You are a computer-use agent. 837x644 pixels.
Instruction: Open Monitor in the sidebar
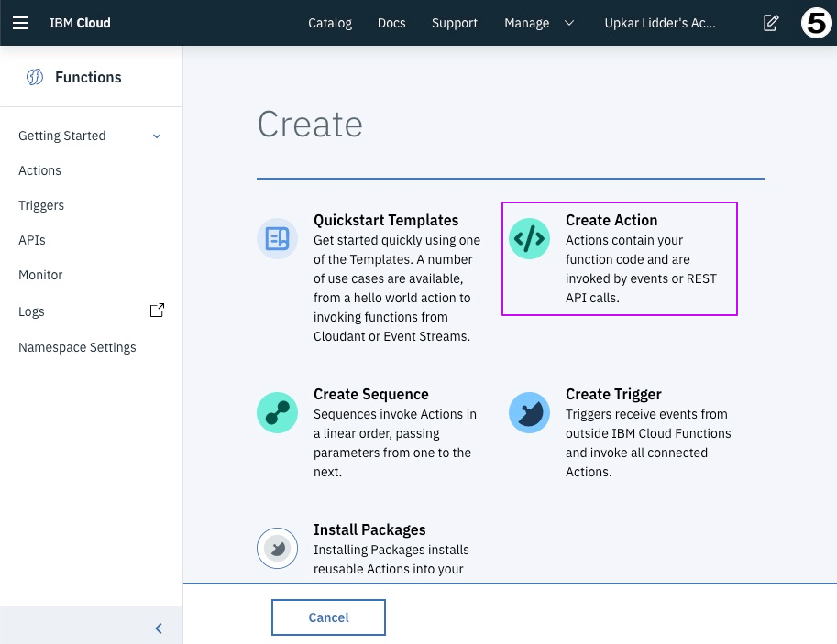(x=40, y=275)
